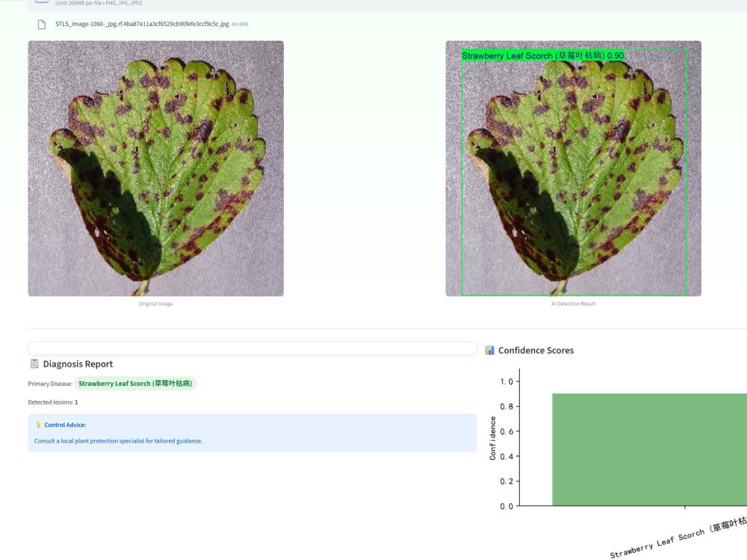Click the Diagnosis Report heading

pos(78,364)
